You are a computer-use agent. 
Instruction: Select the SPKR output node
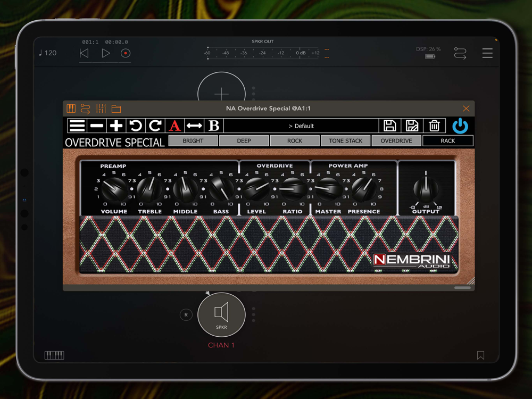[x=221, y=314]
